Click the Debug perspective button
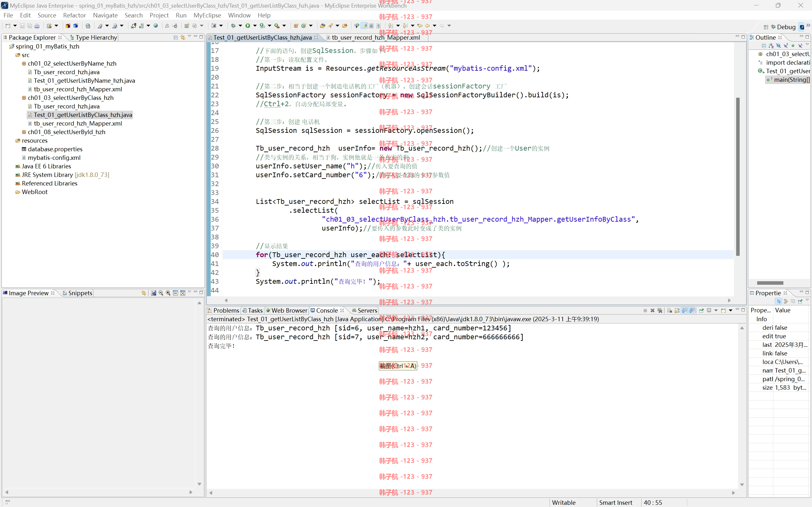The image size is (812, 507). [783, 27]
